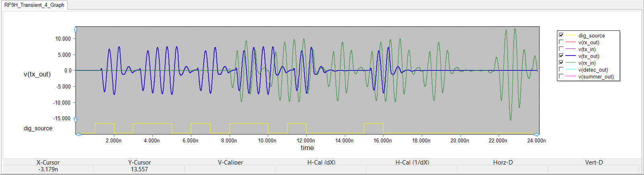Click the Vert-D header
The height and width of the screenshot is (175, 644).
point(594,163)
